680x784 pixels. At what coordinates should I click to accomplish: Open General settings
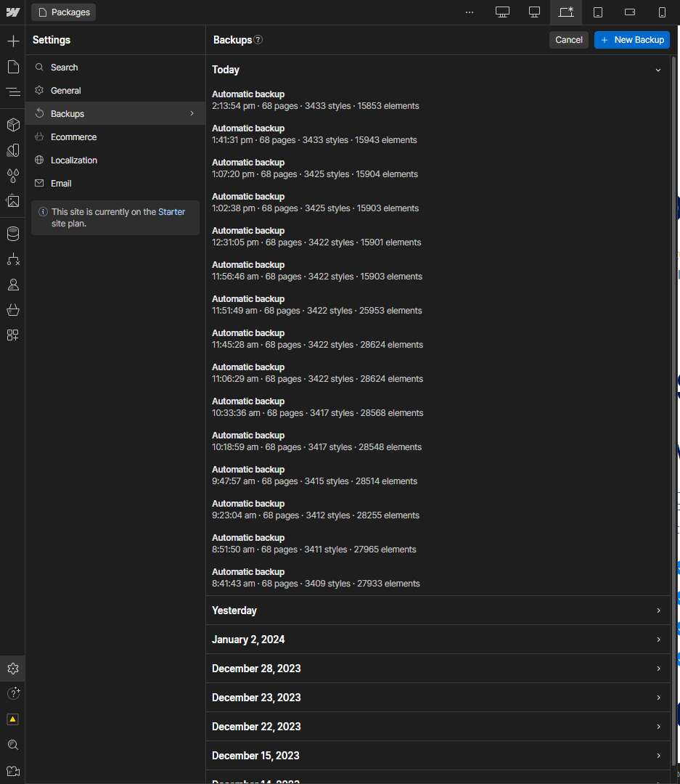(115, 91)
